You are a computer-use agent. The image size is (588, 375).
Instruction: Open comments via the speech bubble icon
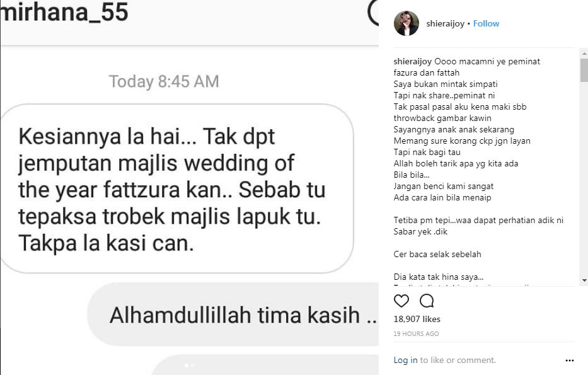[x=427, y=301]
